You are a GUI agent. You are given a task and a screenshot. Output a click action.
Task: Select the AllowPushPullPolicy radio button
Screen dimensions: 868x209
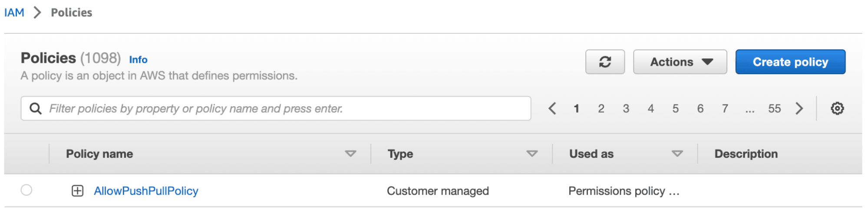[26, 190]
